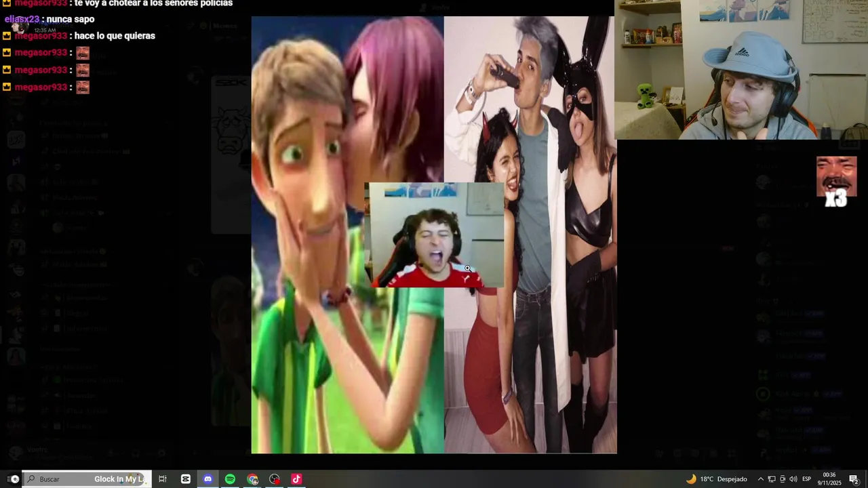
Task: Expand the hidden system tray icons
Action: tap(760, 479)
